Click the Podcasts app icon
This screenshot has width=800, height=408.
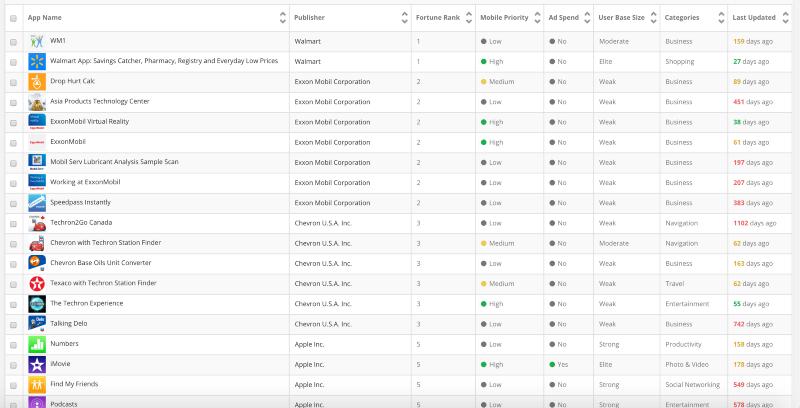37,402
